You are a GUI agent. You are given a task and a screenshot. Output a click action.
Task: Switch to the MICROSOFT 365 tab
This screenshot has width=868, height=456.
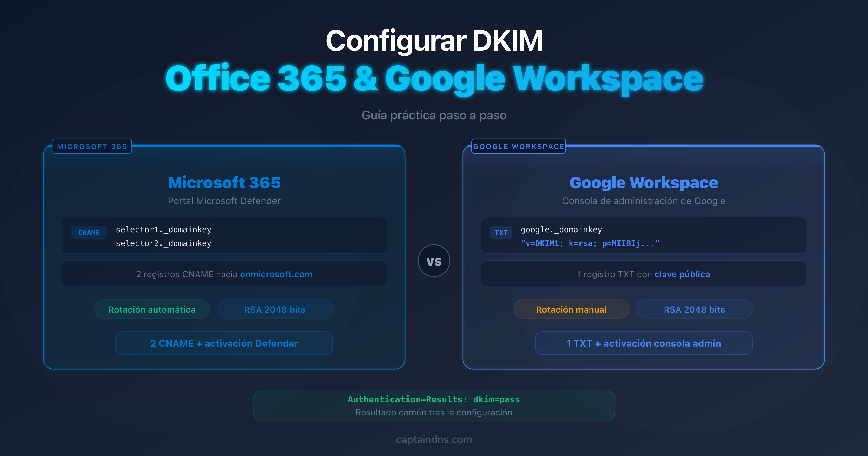92,146
